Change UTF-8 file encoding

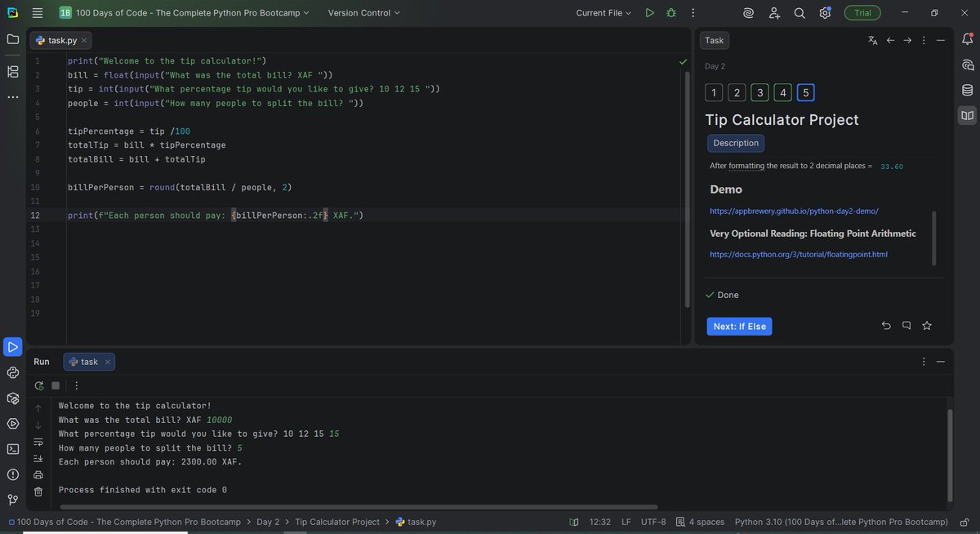tap(653, 522)
